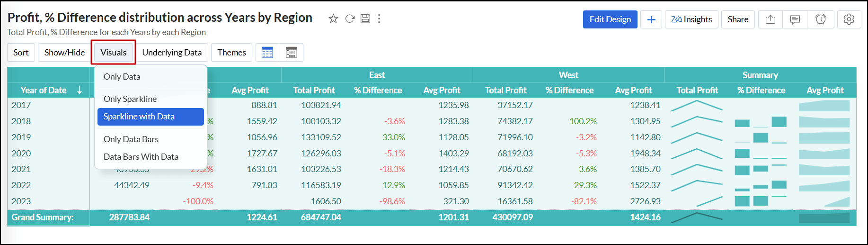
Task: Click the export icon in the top right
Action: (x=771, y=19)
